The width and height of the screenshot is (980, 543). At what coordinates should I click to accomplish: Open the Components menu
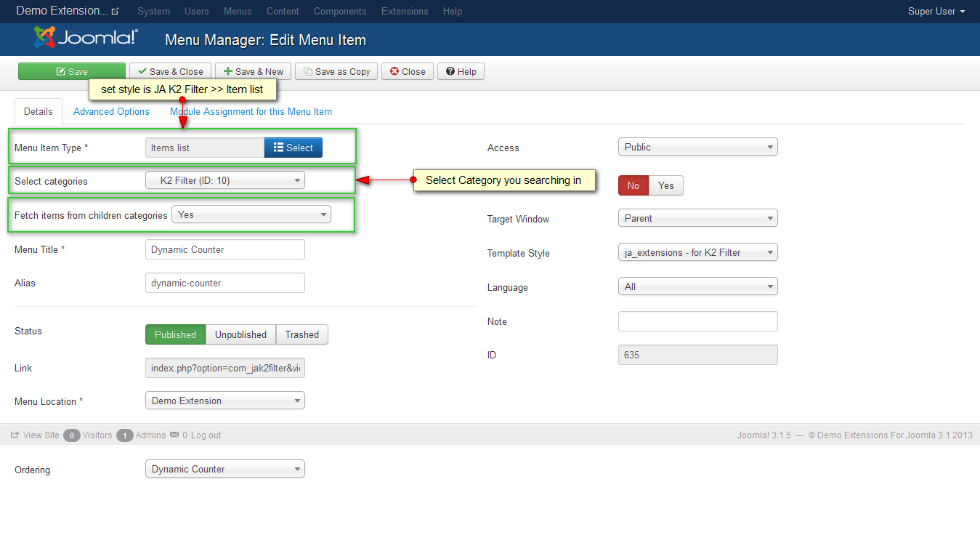pyautogui.click(x=340, y=11)
